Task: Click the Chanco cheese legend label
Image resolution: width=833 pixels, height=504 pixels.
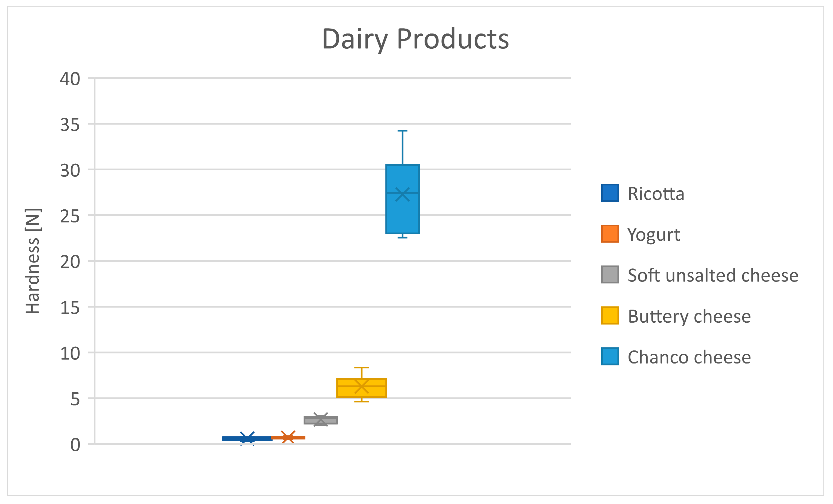Action: [x=689, y=357]
